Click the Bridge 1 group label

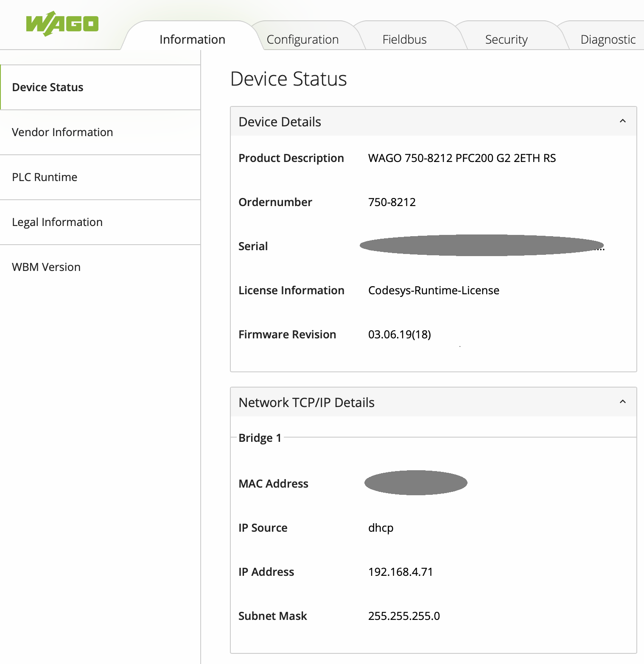(x=260, y=438)
